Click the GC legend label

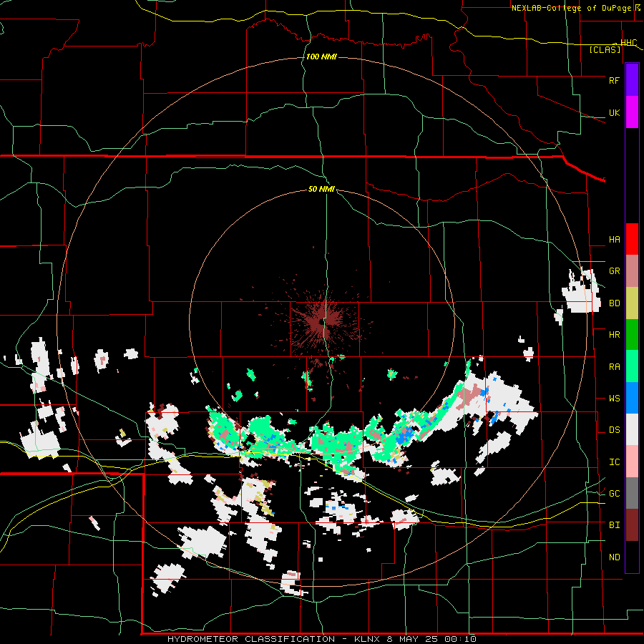click(614, 494)
